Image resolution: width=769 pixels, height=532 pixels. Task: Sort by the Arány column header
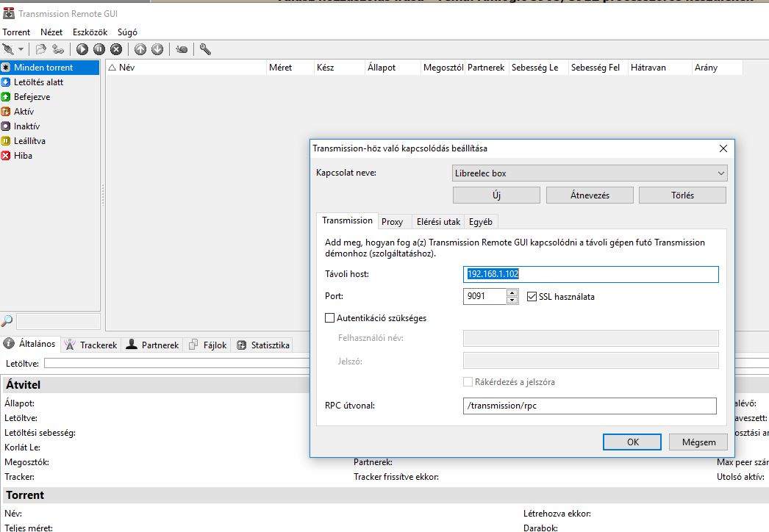[x=718, y=67]
